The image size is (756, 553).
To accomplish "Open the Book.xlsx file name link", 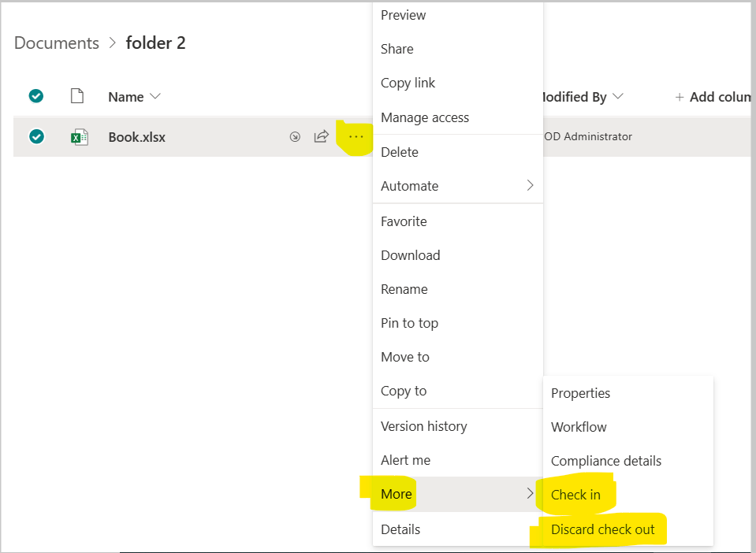I will pos(137,137).
